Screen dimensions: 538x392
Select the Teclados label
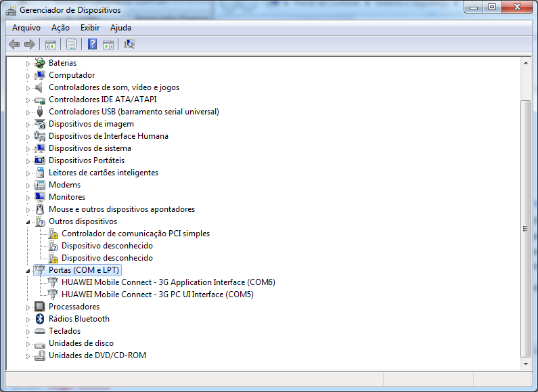(64, 331)
